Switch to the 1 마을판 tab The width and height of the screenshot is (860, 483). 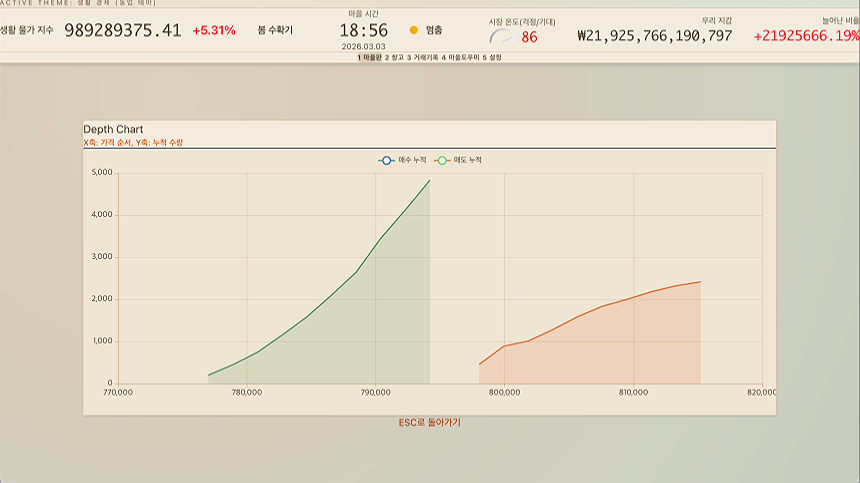coord(370,58)
